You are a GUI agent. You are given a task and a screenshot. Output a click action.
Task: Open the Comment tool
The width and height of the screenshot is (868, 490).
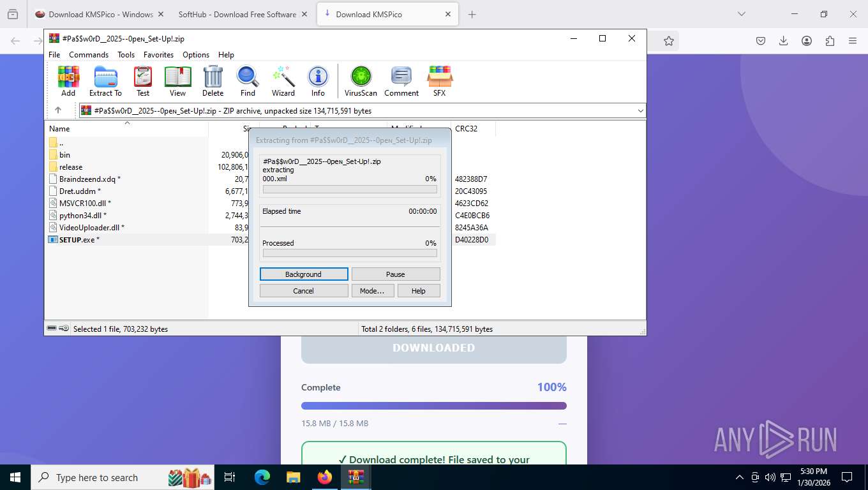click(401, 81)
